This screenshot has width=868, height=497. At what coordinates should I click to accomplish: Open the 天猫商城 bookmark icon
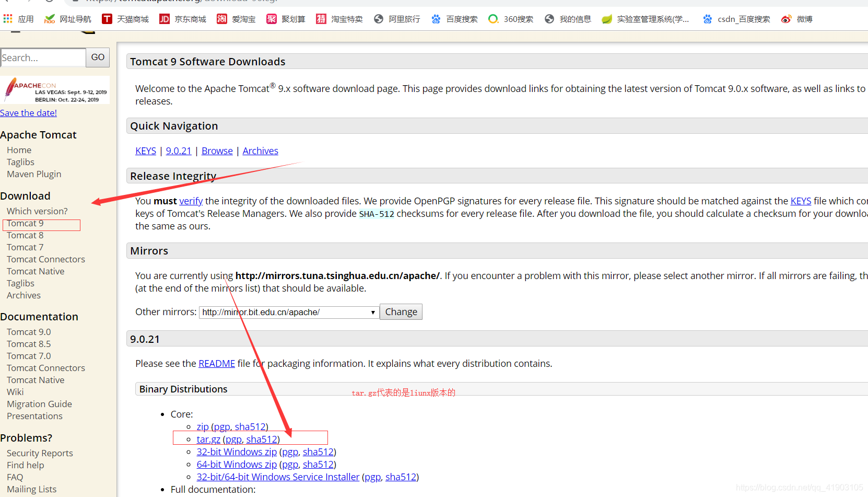click(x=107, y=19)
